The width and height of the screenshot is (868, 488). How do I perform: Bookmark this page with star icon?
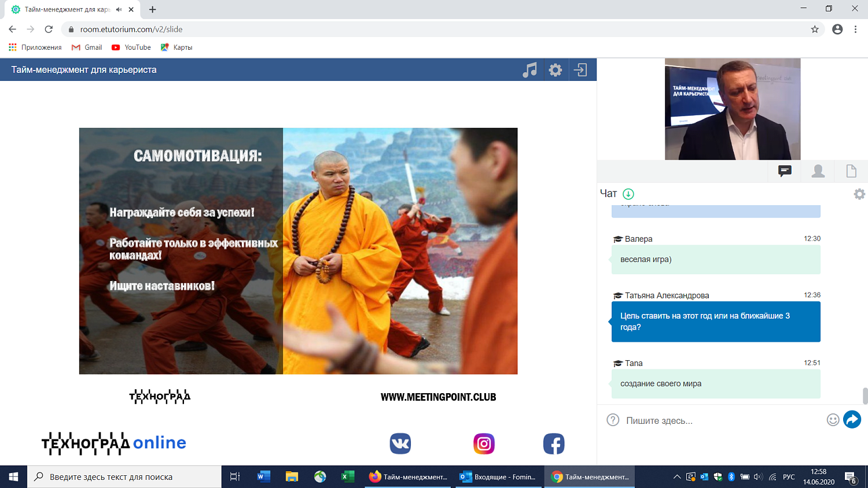815,29
